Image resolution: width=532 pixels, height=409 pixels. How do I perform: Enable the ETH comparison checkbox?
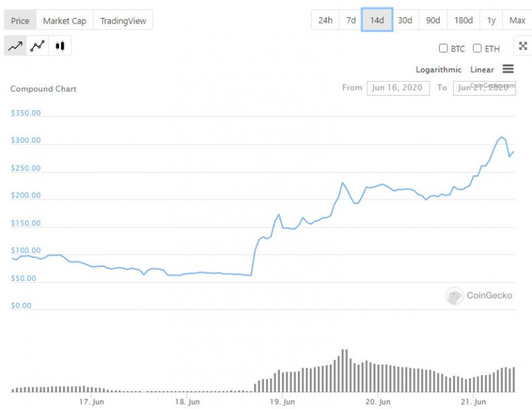(x=477, y=49)
